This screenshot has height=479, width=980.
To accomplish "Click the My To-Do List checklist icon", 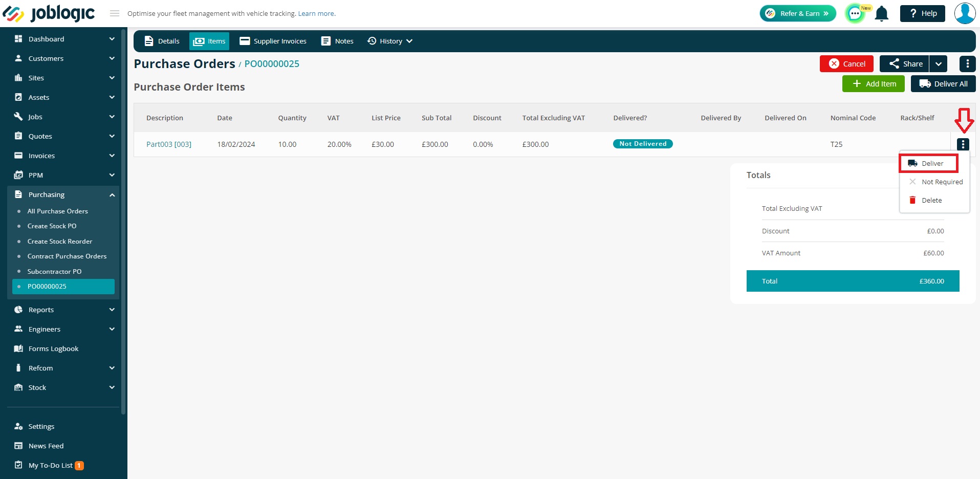I will (18, 465).
